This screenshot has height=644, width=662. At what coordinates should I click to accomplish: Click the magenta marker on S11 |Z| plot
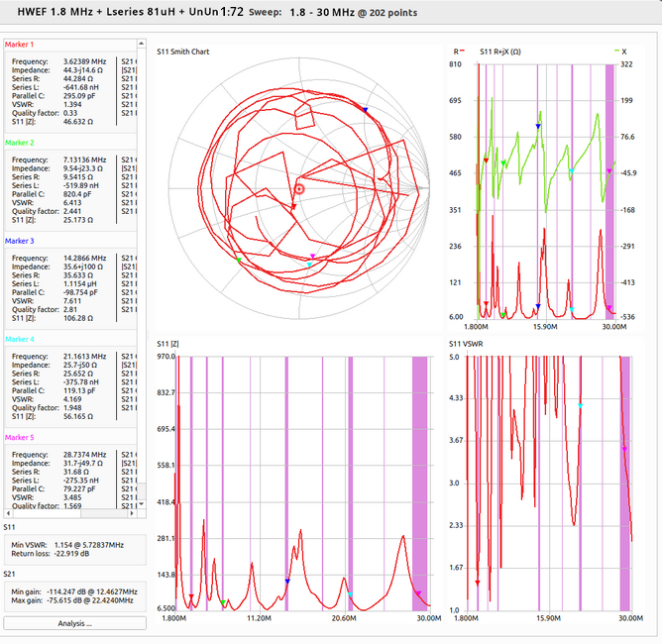(x=419, y=593)
